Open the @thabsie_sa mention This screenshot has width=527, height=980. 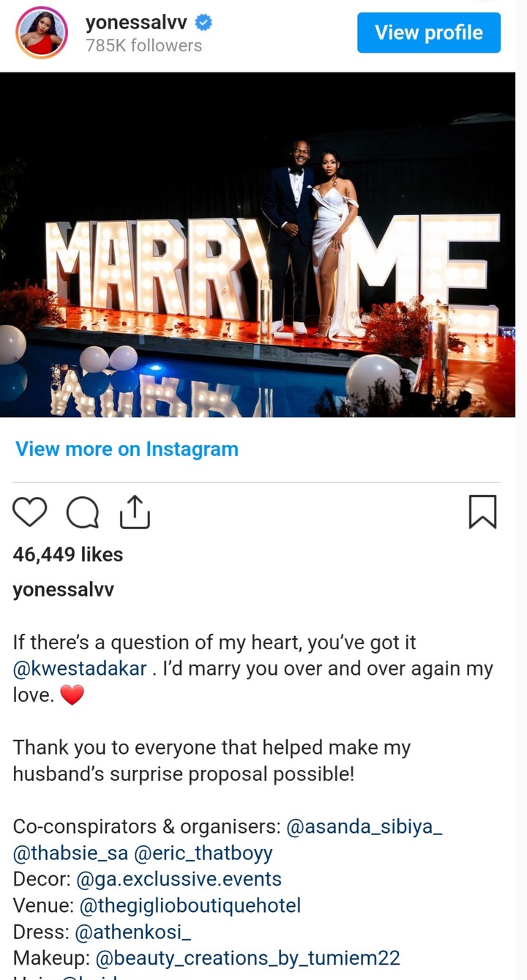70,853
